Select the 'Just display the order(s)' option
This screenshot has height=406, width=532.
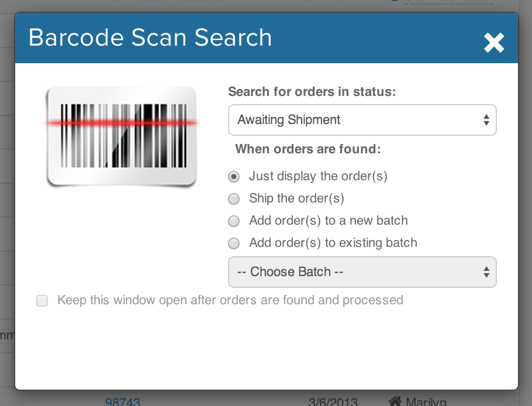tap(234, 176)
